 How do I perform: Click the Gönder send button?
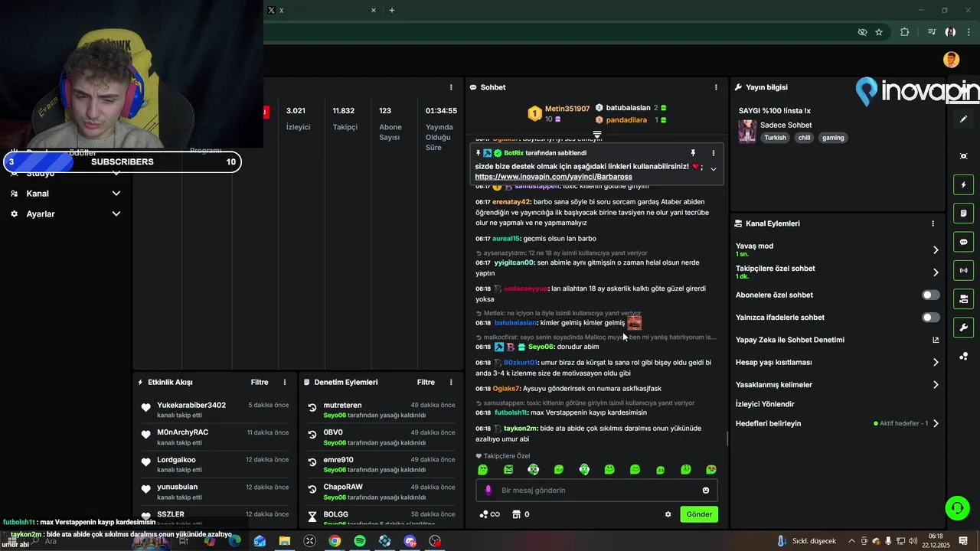(x=699, y=514)
